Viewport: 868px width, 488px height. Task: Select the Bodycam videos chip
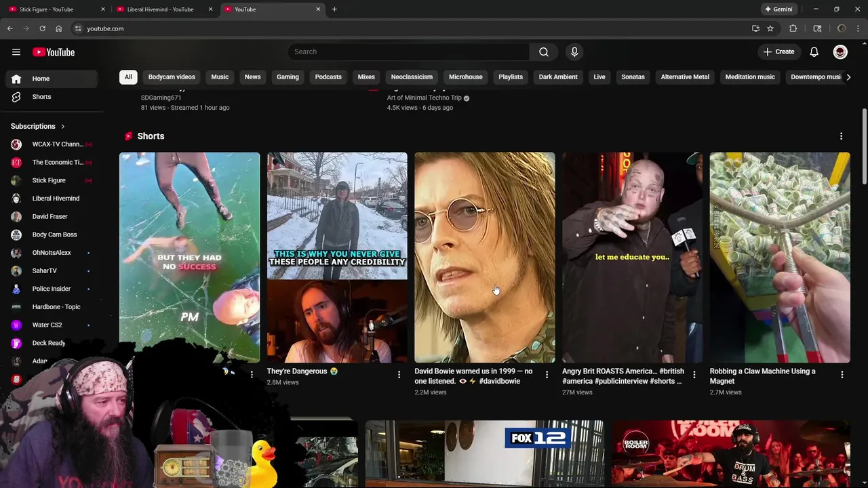point(172,77)
